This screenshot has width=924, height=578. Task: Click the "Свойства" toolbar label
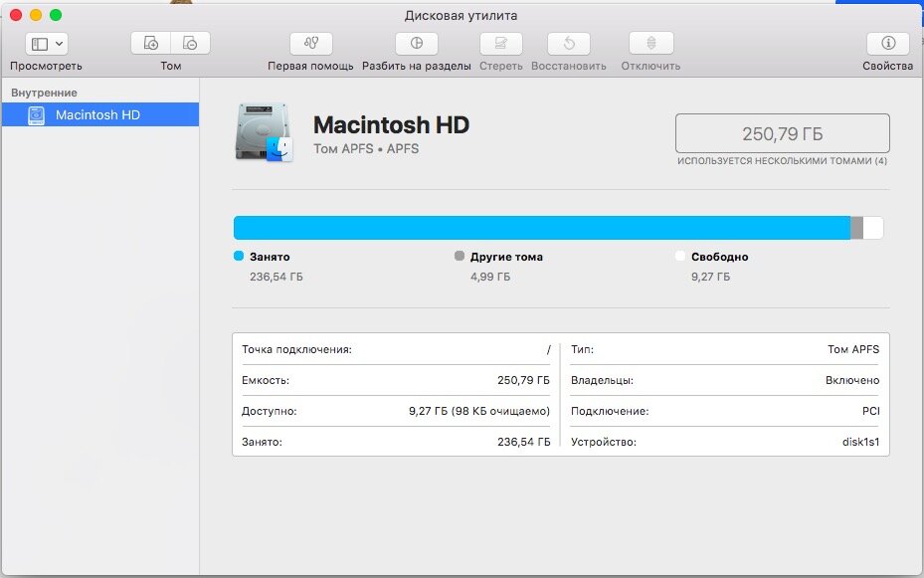887,66
